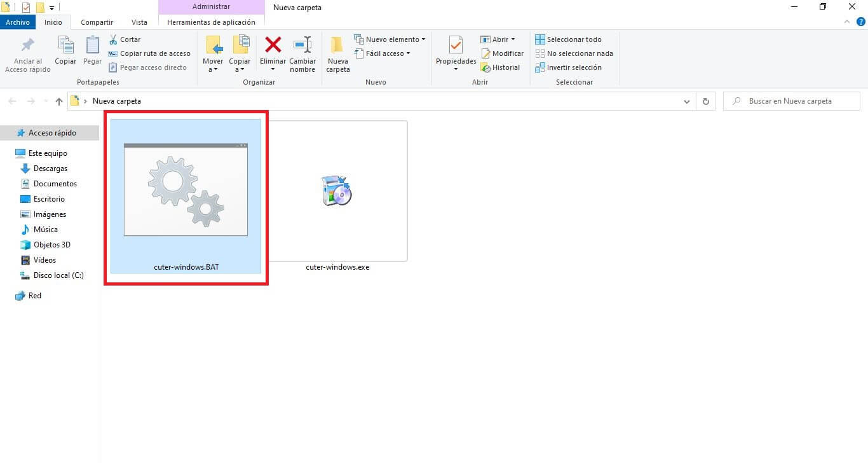868x463 pixels.
Task: Open the Propiedades dropdown arrow
Action: [x=456, y=69]
